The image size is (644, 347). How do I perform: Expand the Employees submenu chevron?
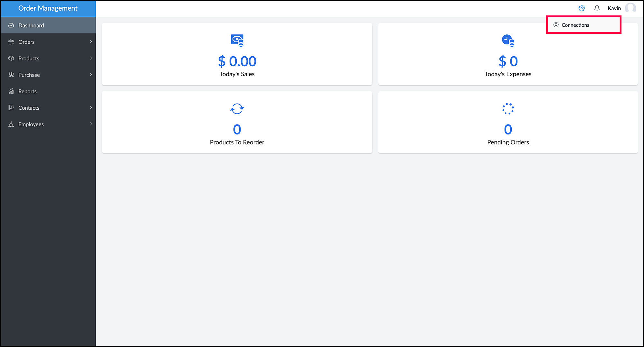(91, 124)
